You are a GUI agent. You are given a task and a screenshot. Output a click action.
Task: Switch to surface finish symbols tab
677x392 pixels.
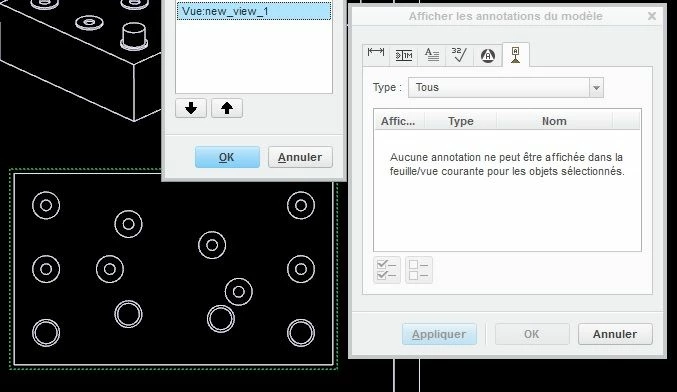pyautogui.click(x=459, y=55)
